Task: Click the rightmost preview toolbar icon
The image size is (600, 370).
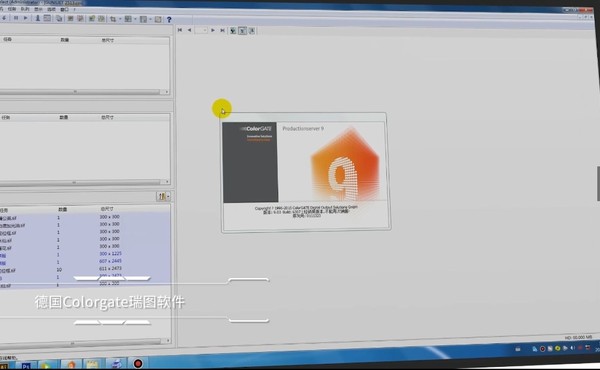Action: (x=252, y=31)
